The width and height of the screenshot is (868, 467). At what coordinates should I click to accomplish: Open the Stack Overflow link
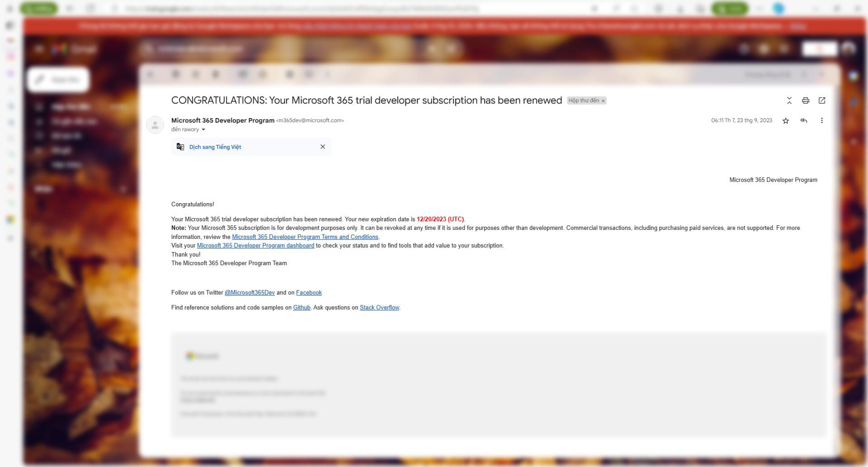[379, 308]
